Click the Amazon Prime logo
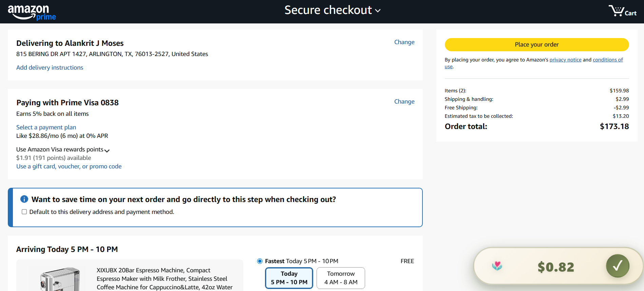 click(x=32, y=12)
